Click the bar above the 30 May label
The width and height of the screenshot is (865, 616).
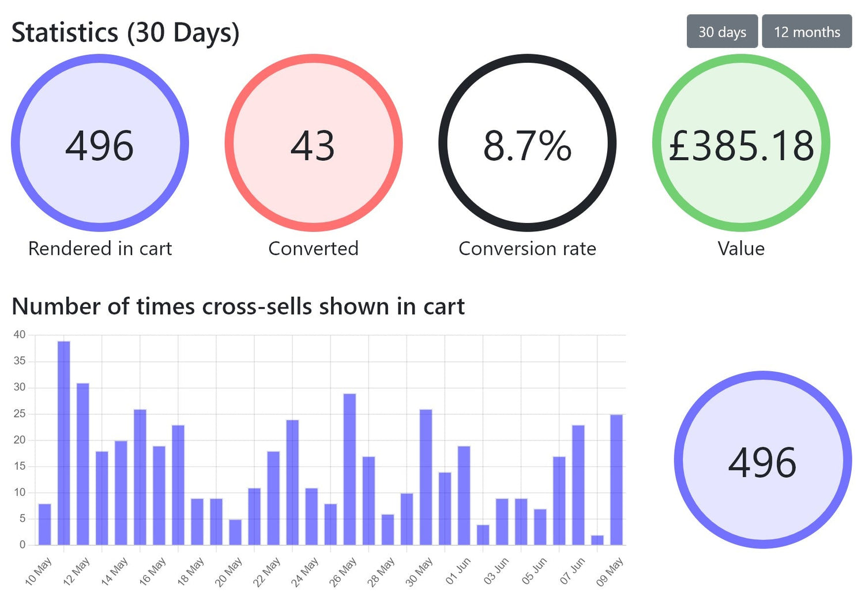coord(426,477)
